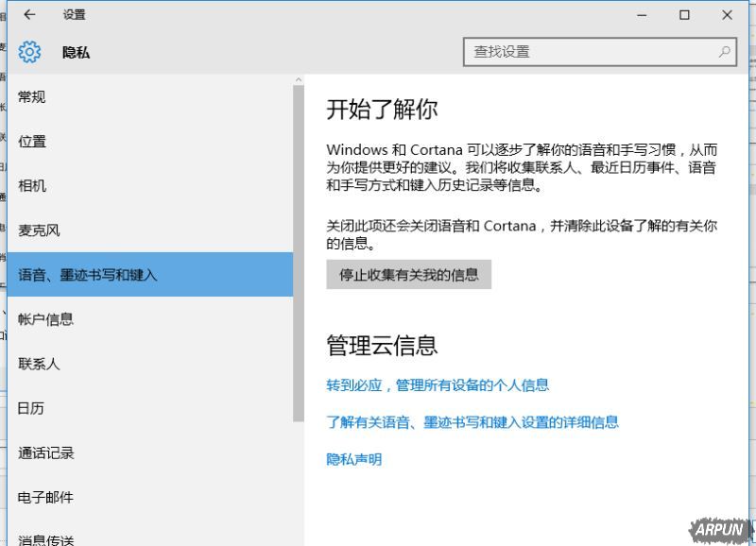Open 联系人 (Contacts) privacy settings
This screenshot has width=756, height=546.
tap(39, 364)
